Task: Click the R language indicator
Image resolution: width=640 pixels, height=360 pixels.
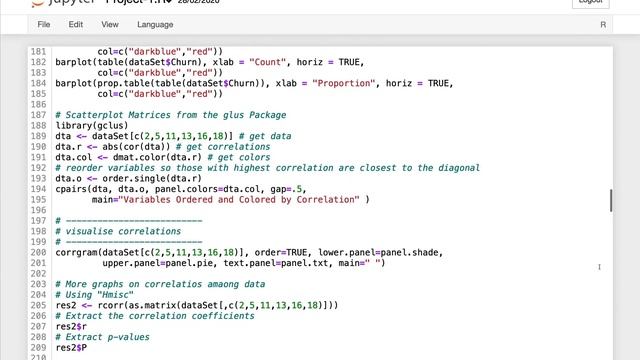Action: click(x=603, y=24)
